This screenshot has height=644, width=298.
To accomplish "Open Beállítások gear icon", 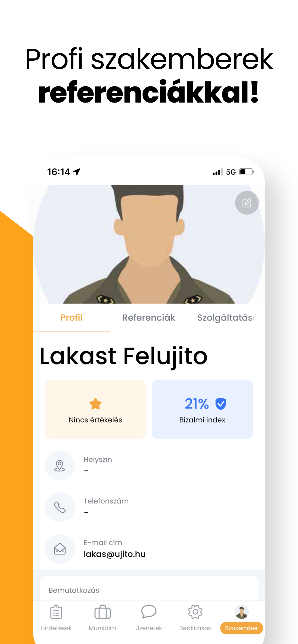I will tap(195, 612).
